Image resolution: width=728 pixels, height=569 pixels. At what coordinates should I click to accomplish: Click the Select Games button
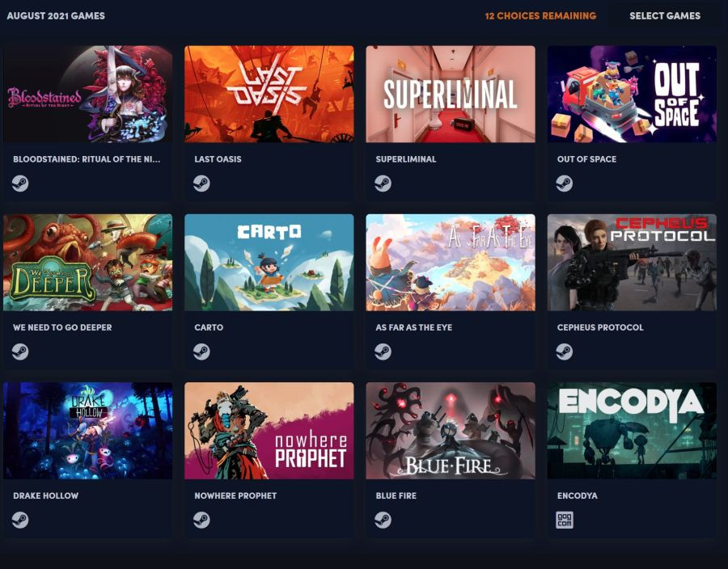(665, 16)
